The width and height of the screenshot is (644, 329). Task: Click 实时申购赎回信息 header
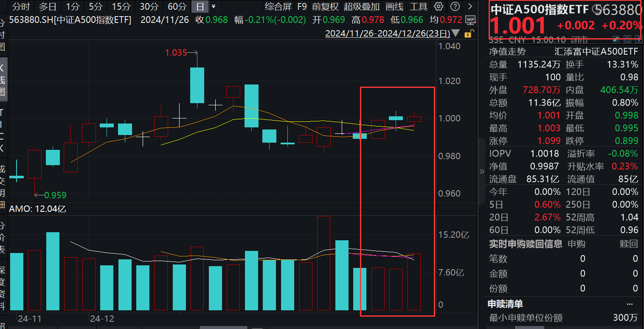point(526,244)
